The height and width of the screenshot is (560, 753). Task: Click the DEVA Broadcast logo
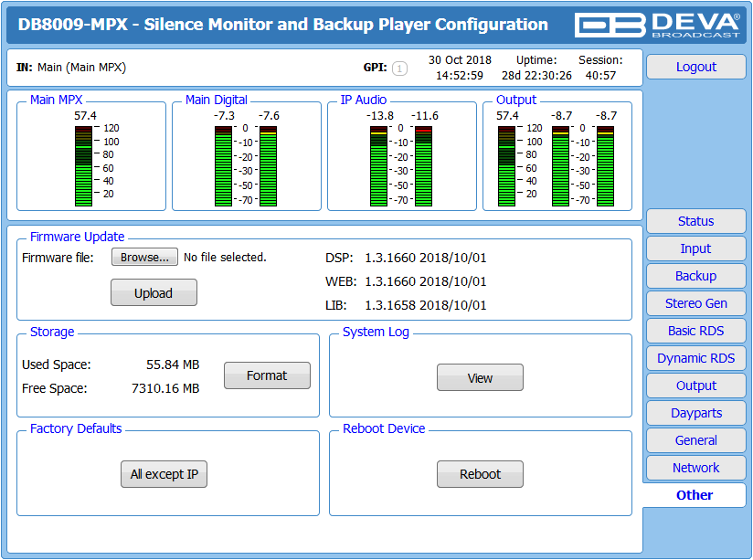coord(657,25)
